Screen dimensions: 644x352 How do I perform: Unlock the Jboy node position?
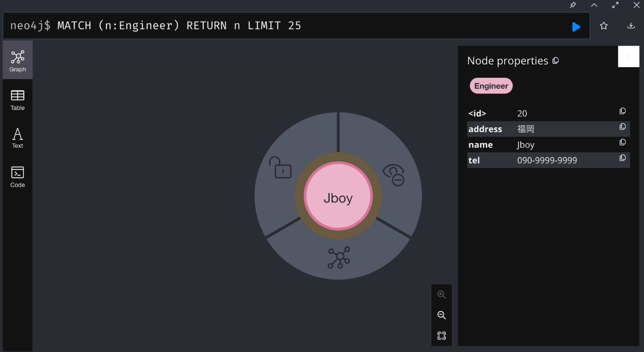pyautogui.click(x=280, y=167)
